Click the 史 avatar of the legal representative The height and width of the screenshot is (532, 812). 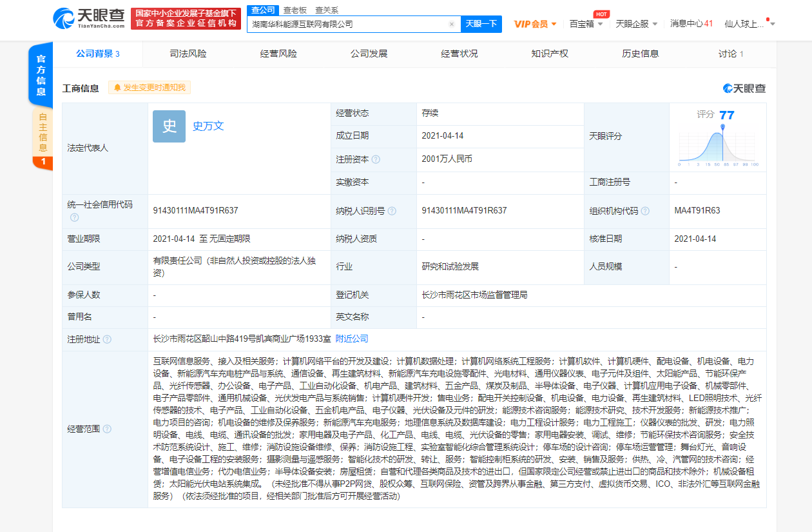(169, 126)
